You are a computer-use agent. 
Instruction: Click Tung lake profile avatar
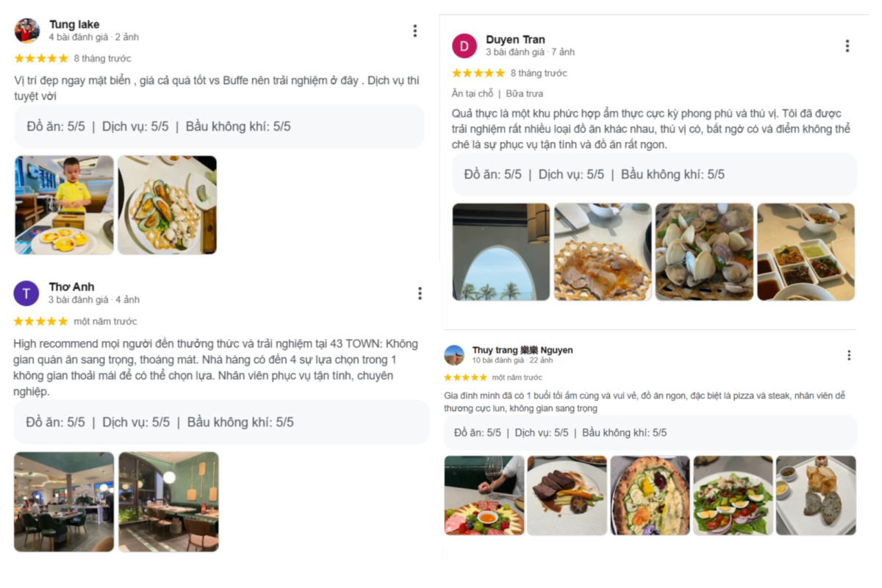coord(27,31)
